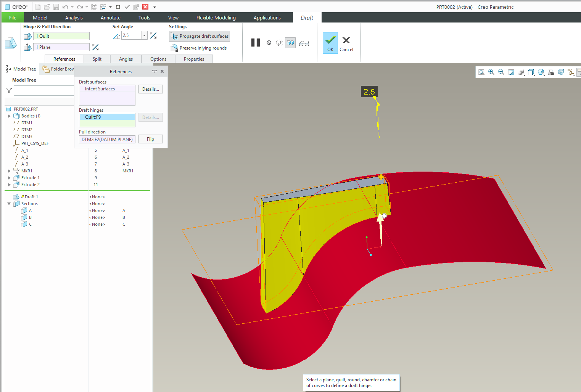Enable Propagate draft surfaces setting
The width and height of the screenshot is (581, 392).
[199, 36]
